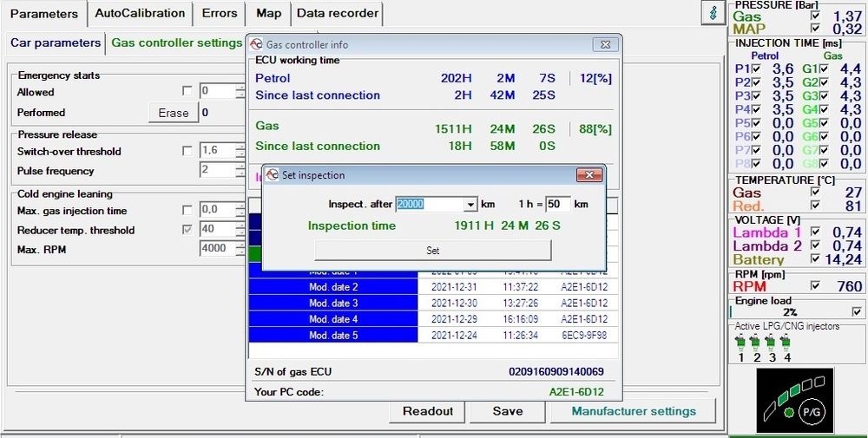This screenshot has height=438, width=868.
Task: Toggle Engine load checkbox
Action: 857,312
